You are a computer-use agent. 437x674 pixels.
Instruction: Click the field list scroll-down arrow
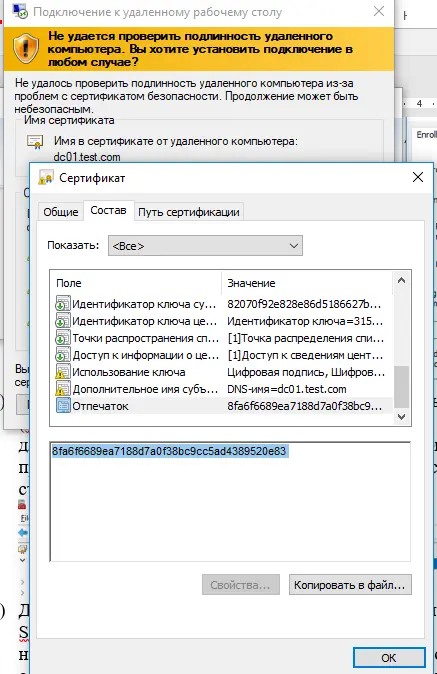(x=401, y=417)
